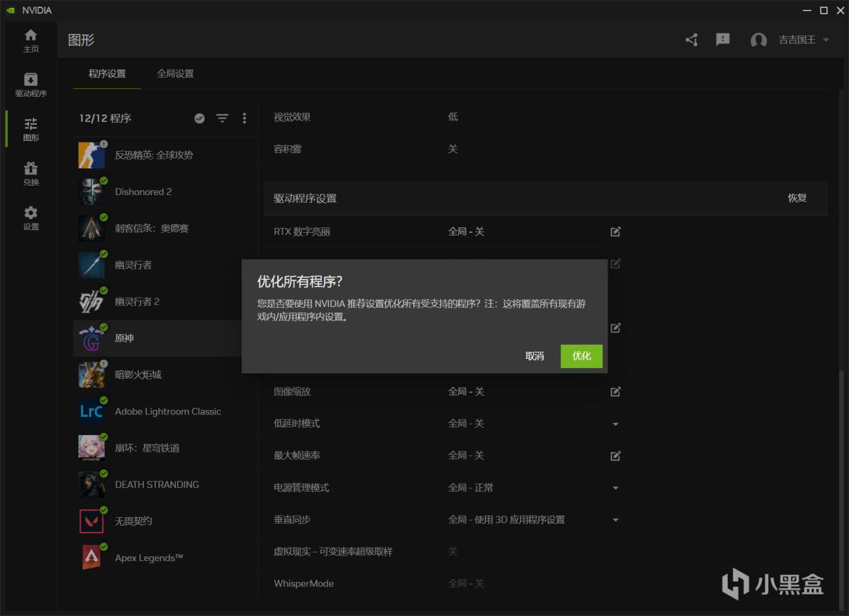
Task: Click the 视觉效果 setting label
Action: pos(293,117)
